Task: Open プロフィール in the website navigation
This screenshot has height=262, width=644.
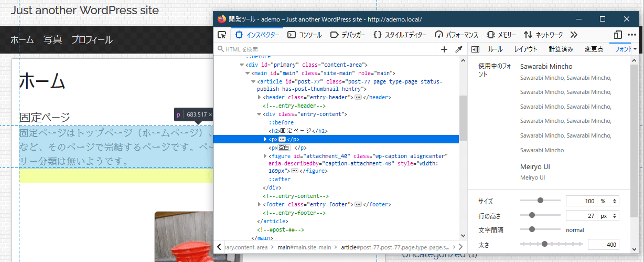Action: click(92, 39)
